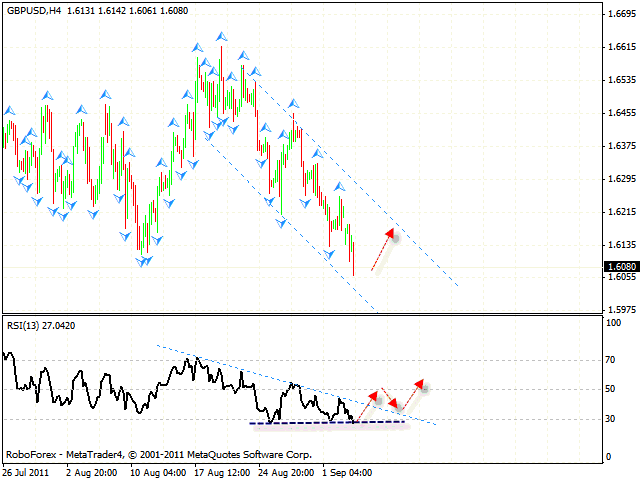This screenshot has width=640, height=480.
Task: Click the highest up-fractal arrow at the chart peak
Action: tap(222, 37)
